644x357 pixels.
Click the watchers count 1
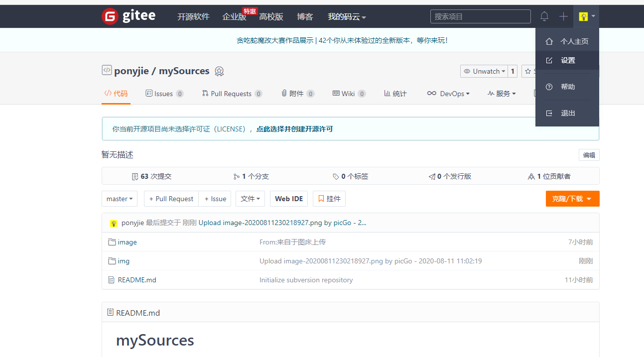[513, 71]
